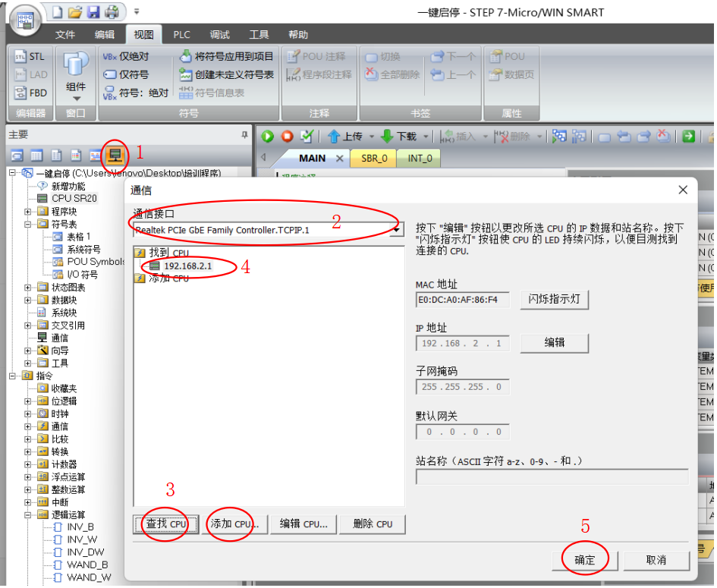Screen dimensions: 717x588
Task: Select the found CPU 192.168.2.1
Action: click(x=185, y=266)
